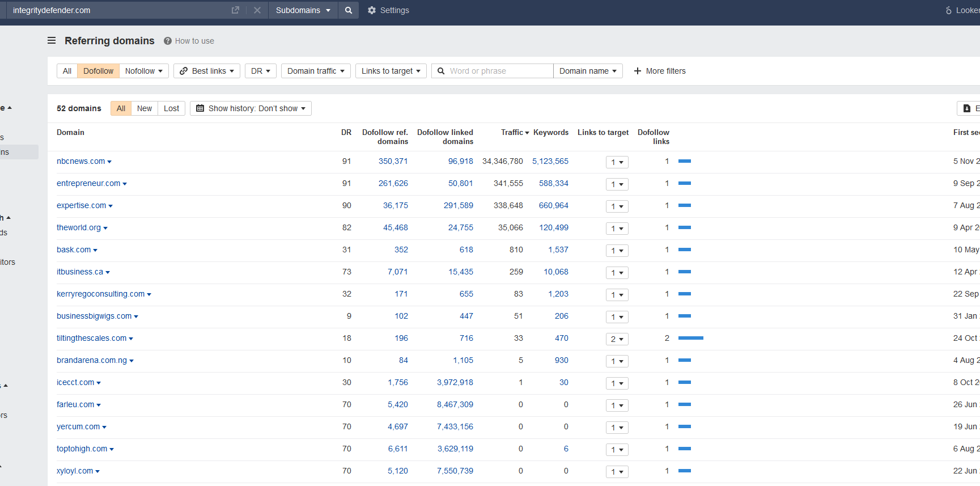
Task: Expand links to target for tiltingthescales.com
Action: tap(617, 339)
